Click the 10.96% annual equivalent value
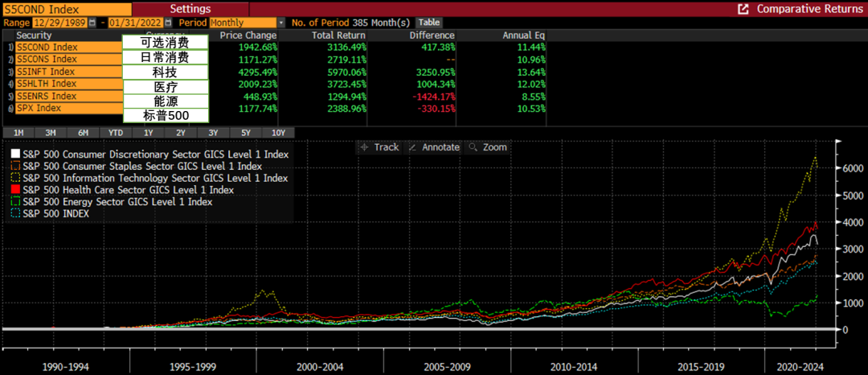 point(531,60)
